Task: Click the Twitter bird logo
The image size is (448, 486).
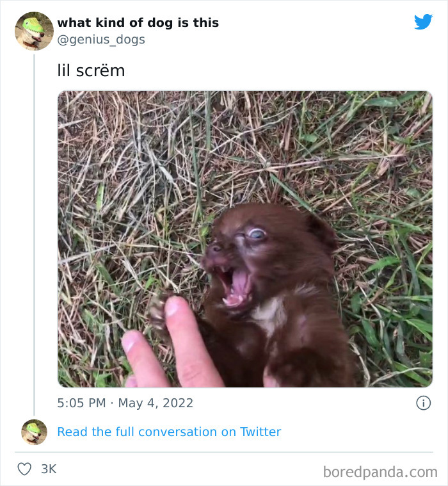Action: pyautogui.click(x=423, y=22)
